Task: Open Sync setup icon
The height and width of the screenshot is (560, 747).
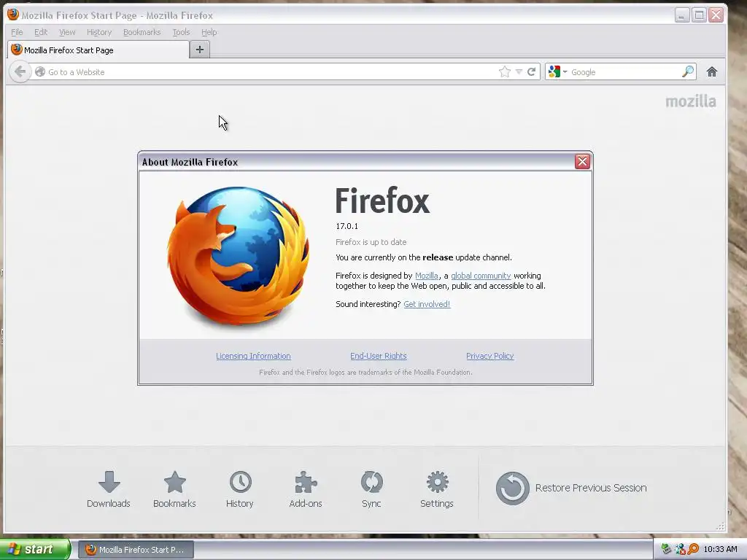Action: (371, 489)
